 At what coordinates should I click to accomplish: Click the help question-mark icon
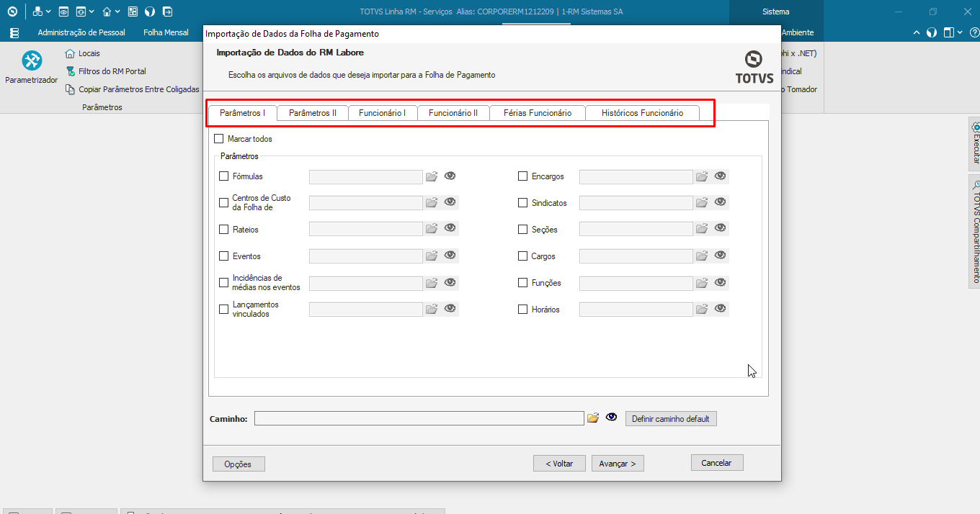(x=974, y=32)
